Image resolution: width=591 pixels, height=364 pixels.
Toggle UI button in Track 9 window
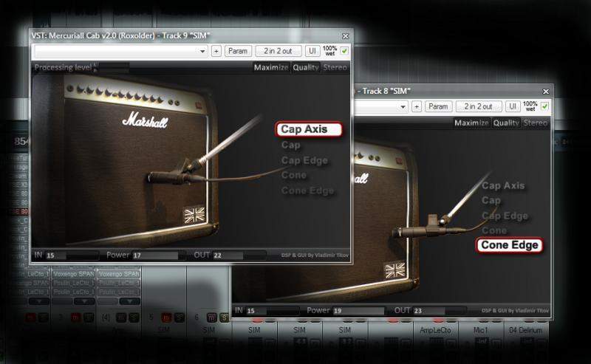click(312, 51)
